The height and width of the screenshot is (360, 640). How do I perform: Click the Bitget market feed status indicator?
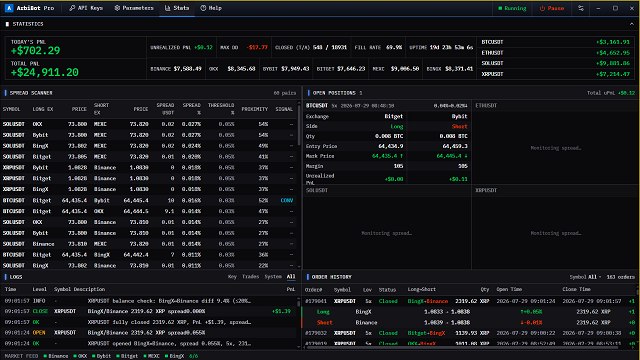[x=127, y=356]
